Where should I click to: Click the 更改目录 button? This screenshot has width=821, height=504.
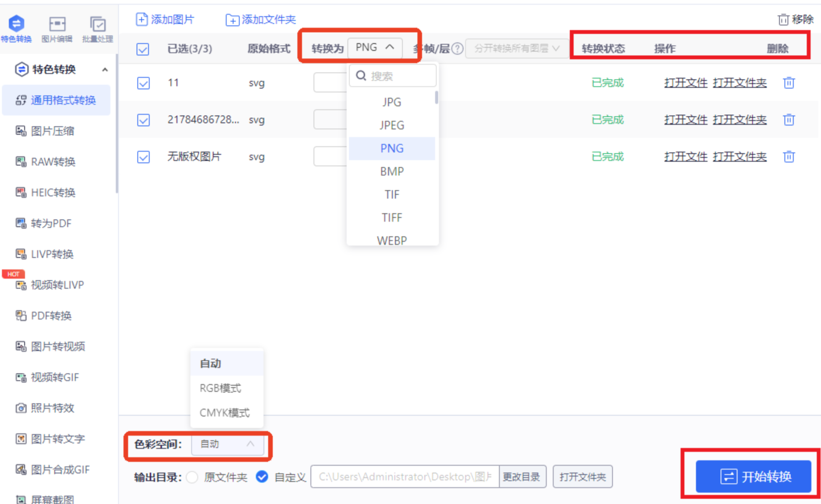point(522,477)
